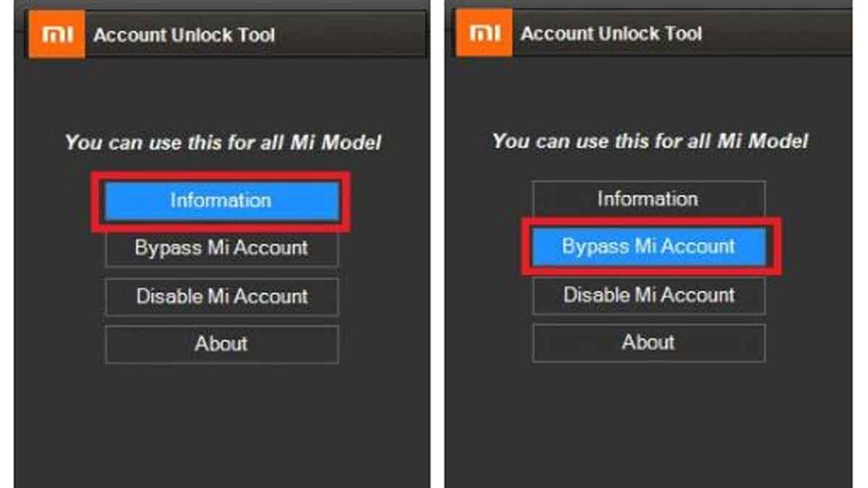Choose the dark unhighlighted Bypass Mi Account button
Screen dimensions: 868x488
[x=221, y=248]
